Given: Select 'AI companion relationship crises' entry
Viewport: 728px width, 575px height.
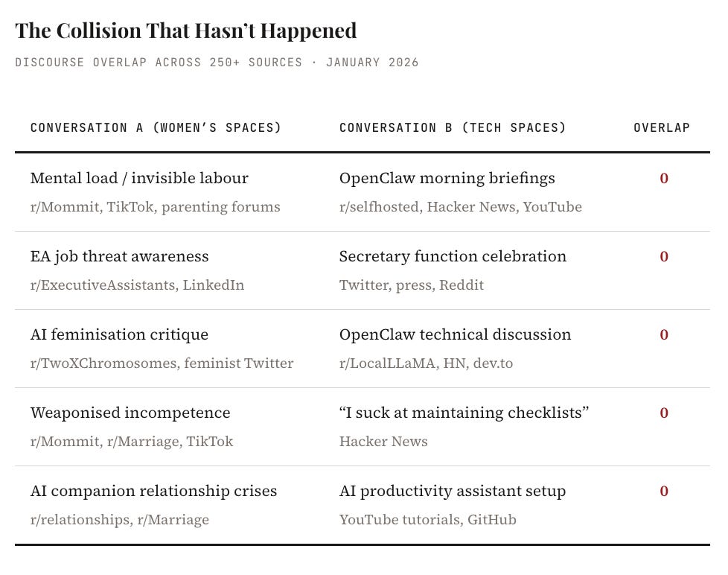Looking at the screenshot, I should tap(153, 491).
